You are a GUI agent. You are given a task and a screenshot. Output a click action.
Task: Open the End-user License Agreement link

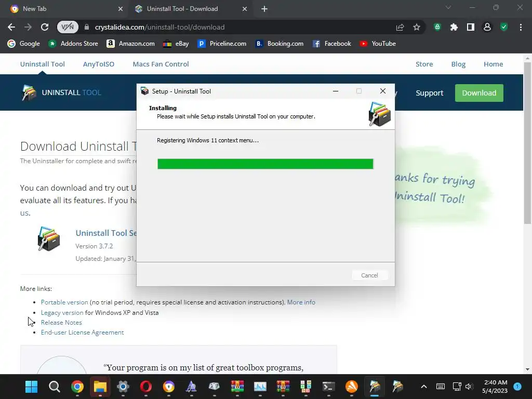coord(83,332)
